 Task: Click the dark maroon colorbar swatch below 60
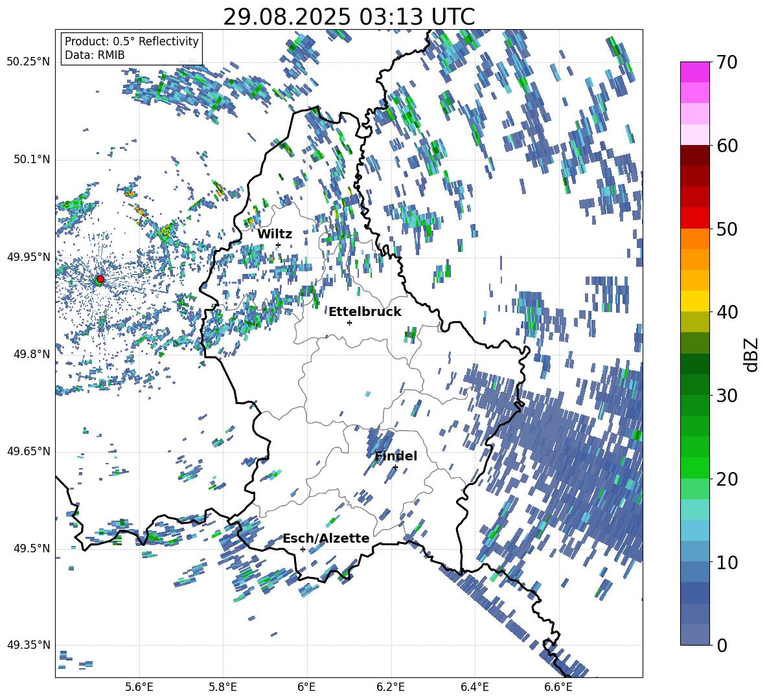point(694,155)
